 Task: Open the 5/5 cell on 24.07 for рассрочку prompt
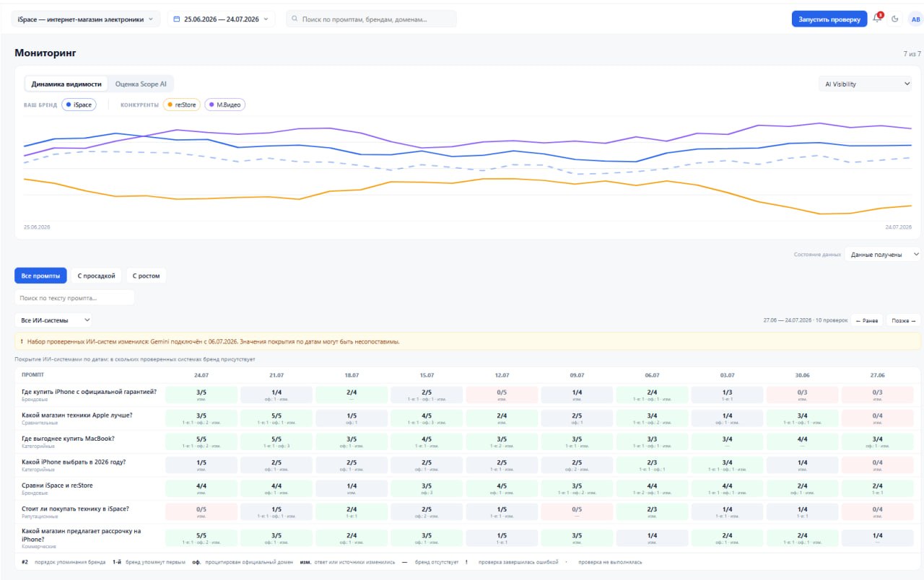coord(201,539)
